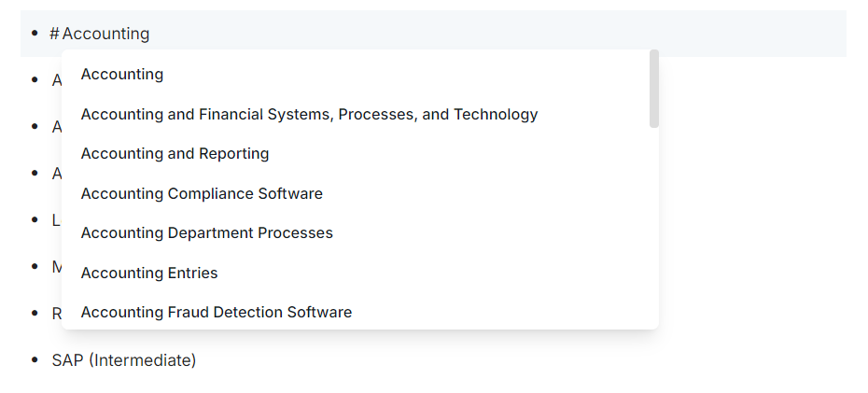Click the second partially hidden "A" list item
868x393 pixels.
coord(56,127)
